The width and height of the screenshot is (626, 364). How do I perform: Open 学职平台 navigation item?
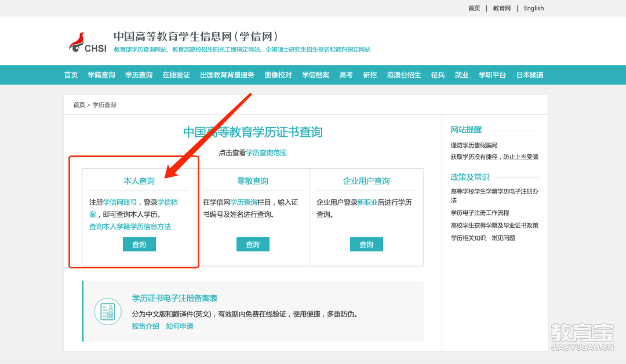tap(492, 75)
